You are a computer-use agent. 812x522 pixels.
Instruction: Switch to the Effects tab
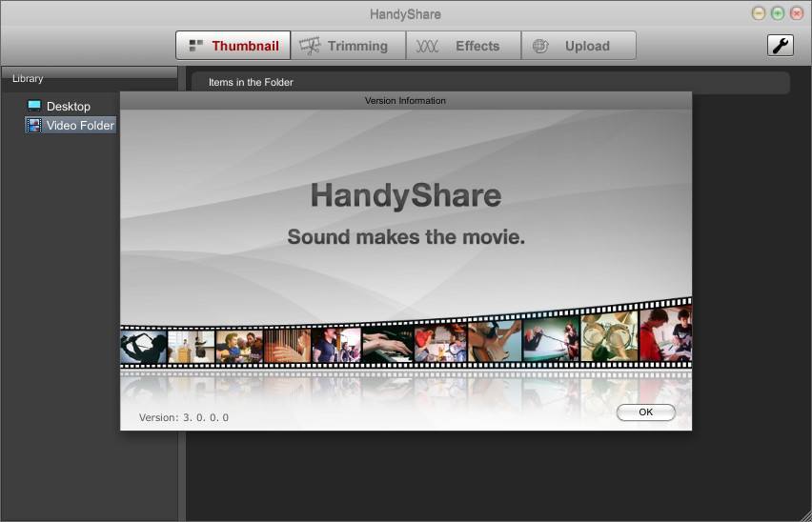click(x=463, y=46)
